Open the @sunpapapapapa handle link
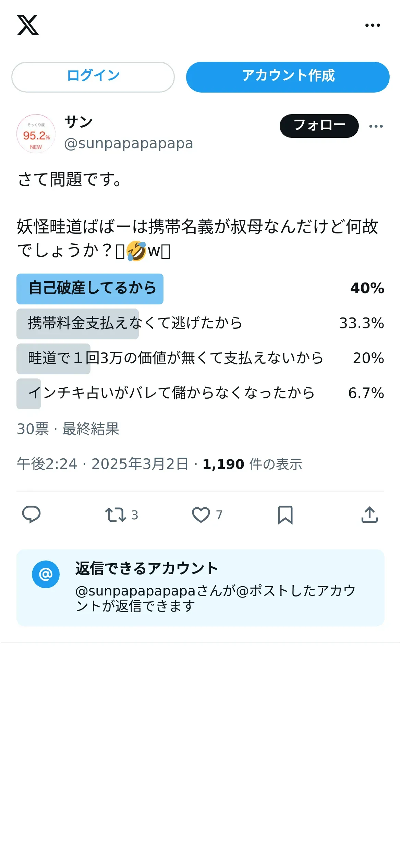 [129, 143]
